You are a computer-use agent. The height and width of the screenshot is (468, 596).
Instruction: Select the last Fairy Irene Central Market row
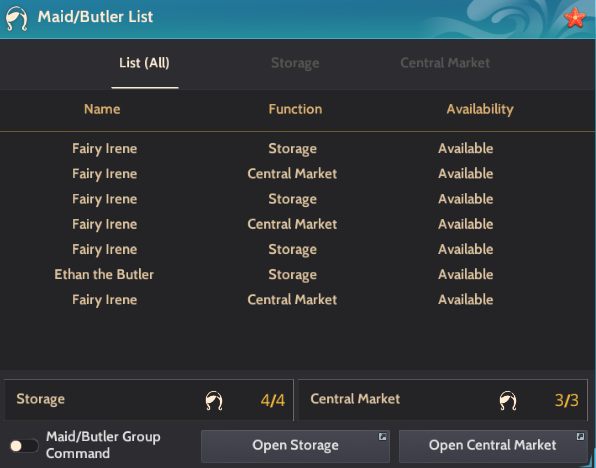[298, 300]
